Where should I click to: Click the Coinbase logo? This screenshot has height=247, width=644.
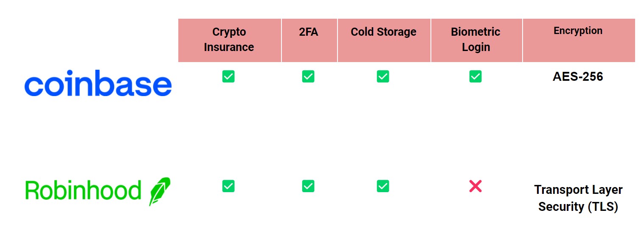point(98,83)
